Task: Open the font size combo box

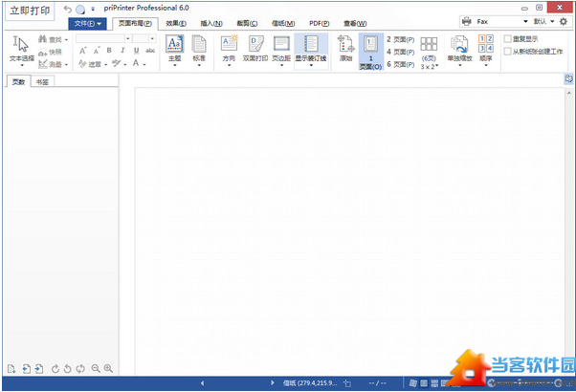Action: click(x=144, y=38)
